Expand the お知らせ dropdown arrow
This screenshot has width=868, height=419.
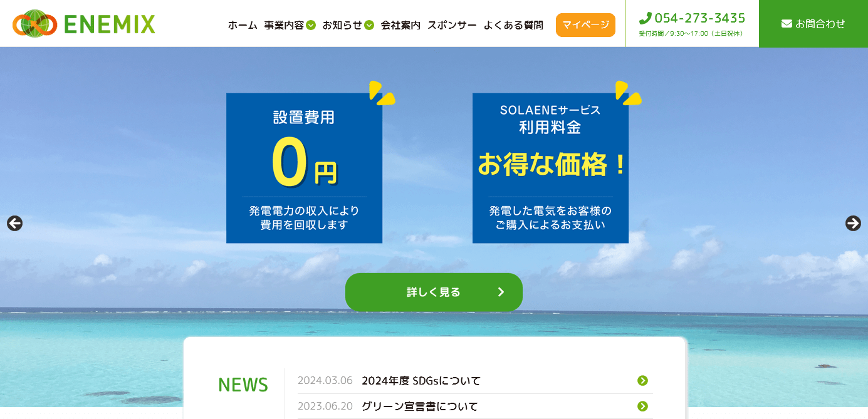coord(369,26)
